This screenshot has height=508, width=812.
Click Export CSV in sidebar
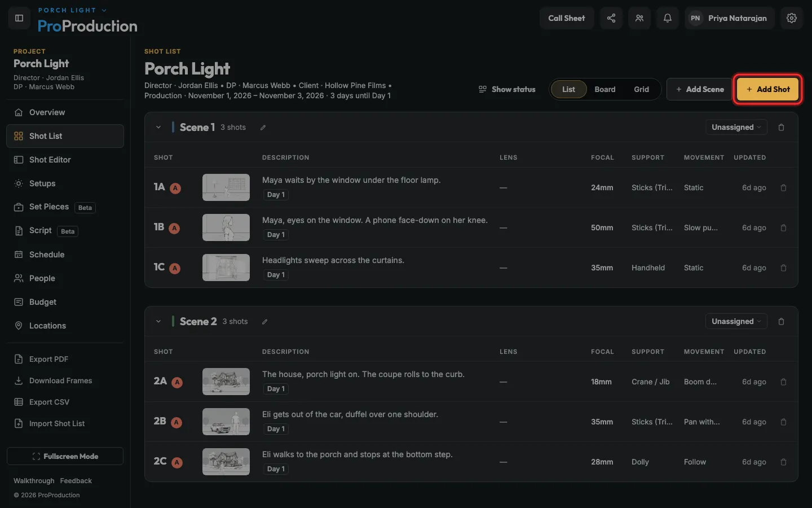tap(65, 402)
